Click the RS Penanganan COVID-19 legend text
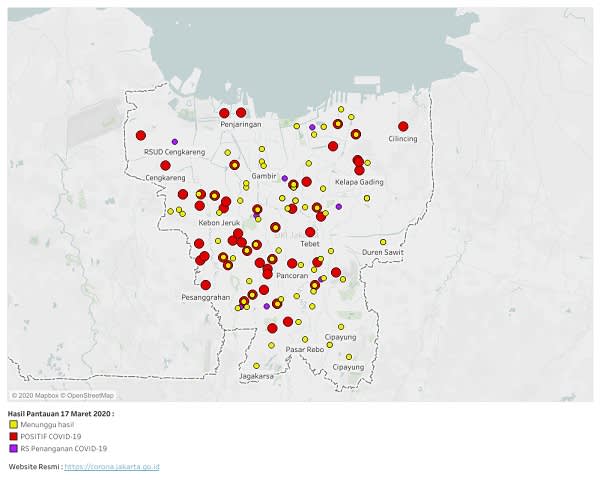Viewport: 600px width, 480px height. [x=62, y=449]
